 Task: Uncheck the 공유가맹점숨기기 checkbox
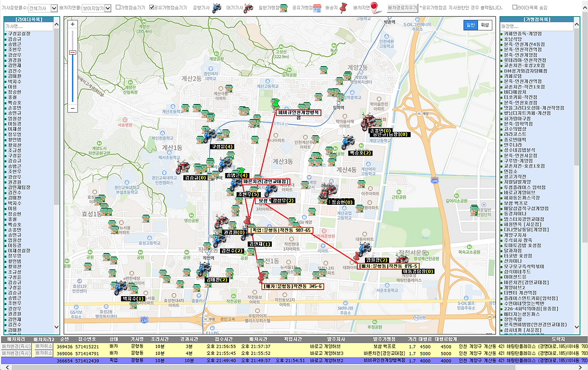[152, 7]
